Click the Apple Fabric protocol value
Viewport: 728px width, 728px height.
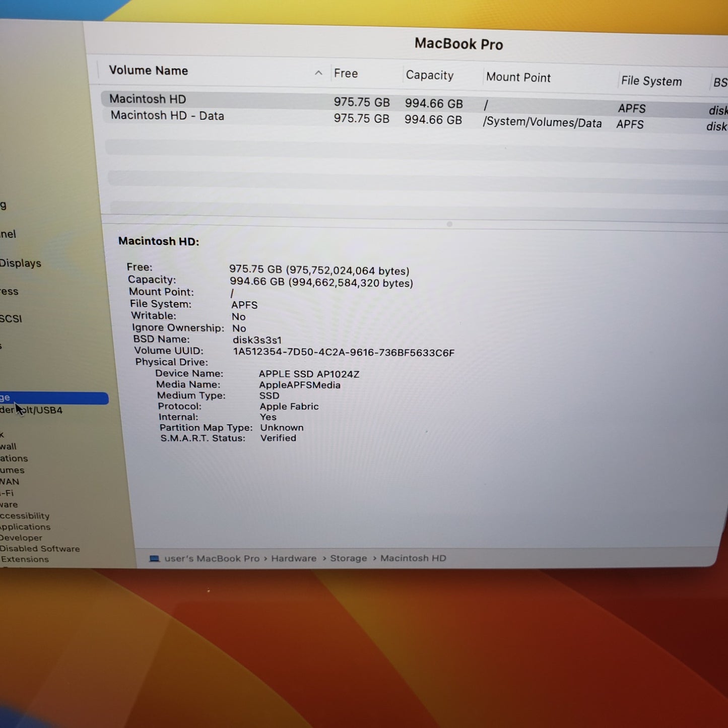(289, 406)
